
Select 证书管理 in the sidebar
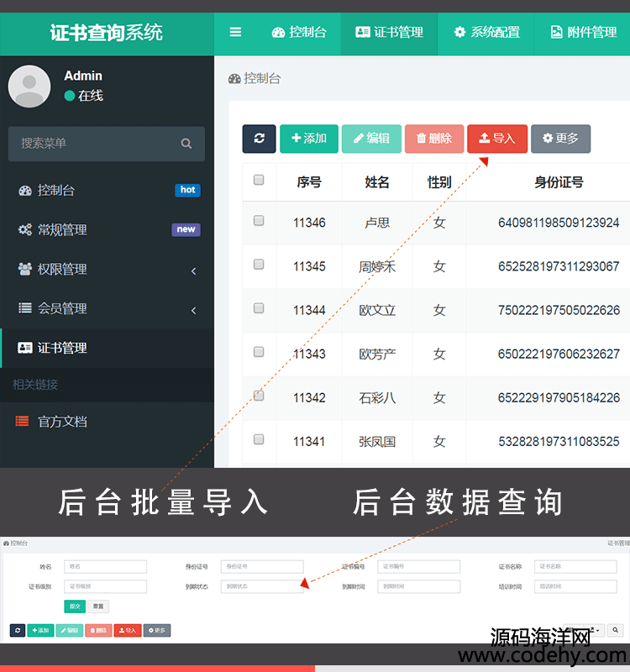tap(61, 348)
